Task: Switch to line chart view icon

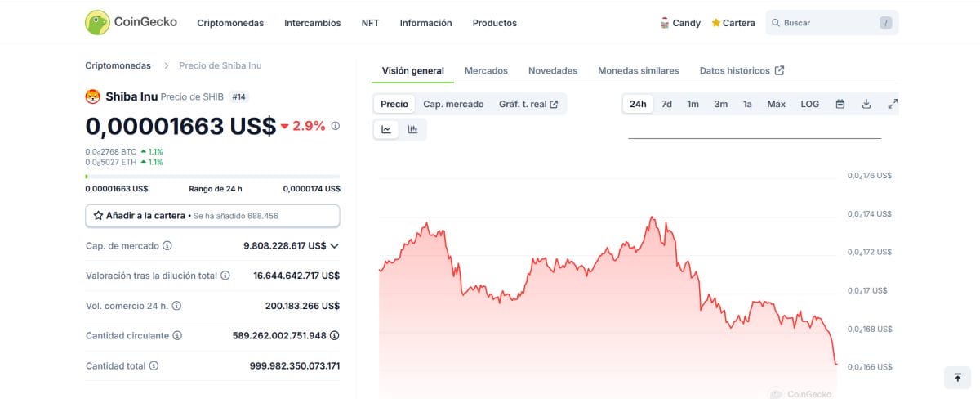Action: [x=386, y=129]
